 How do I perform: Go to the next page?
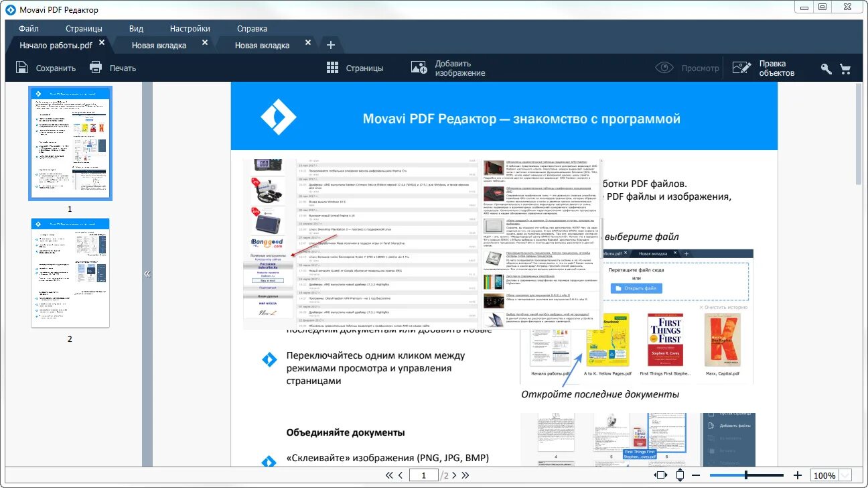453,475
